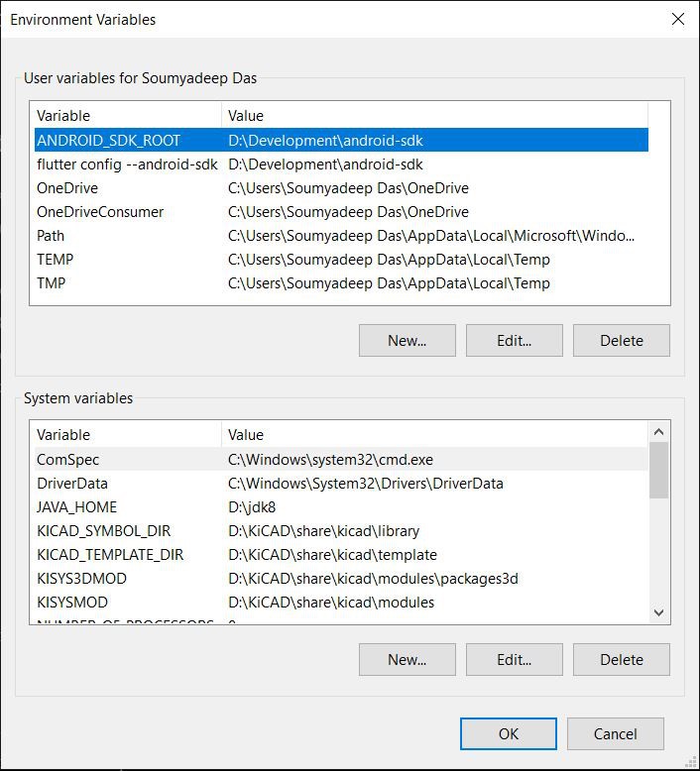The width and height of the screenshot is (700, 771).
Task: Select the TEMP user variable
Action: [56, 260]
